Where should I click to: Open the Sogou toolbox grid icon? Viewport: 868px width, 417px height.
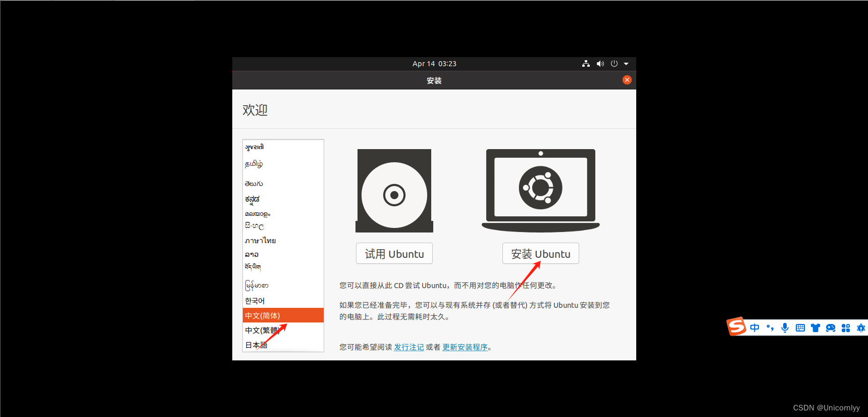tap(846, 328)
